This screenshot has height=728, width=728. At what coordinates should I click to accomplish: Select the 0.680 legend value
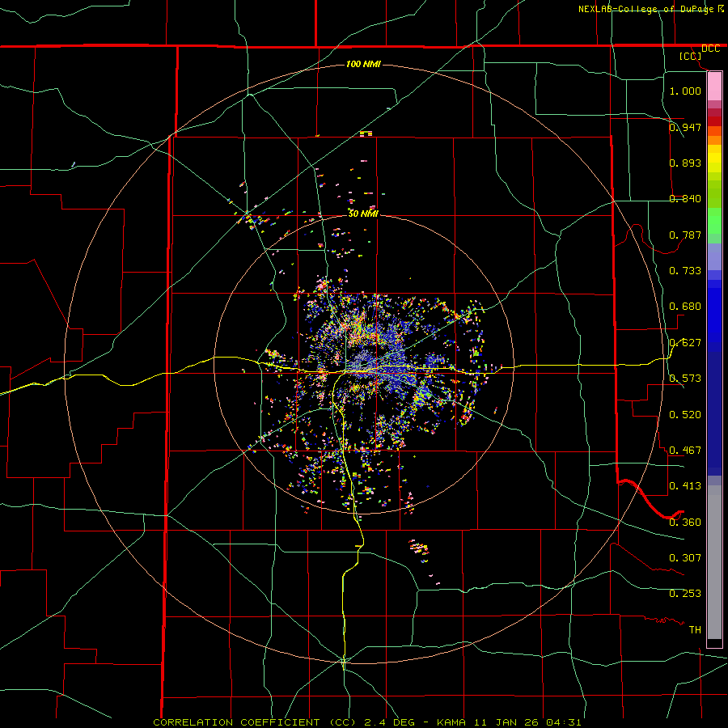point(685,307)
